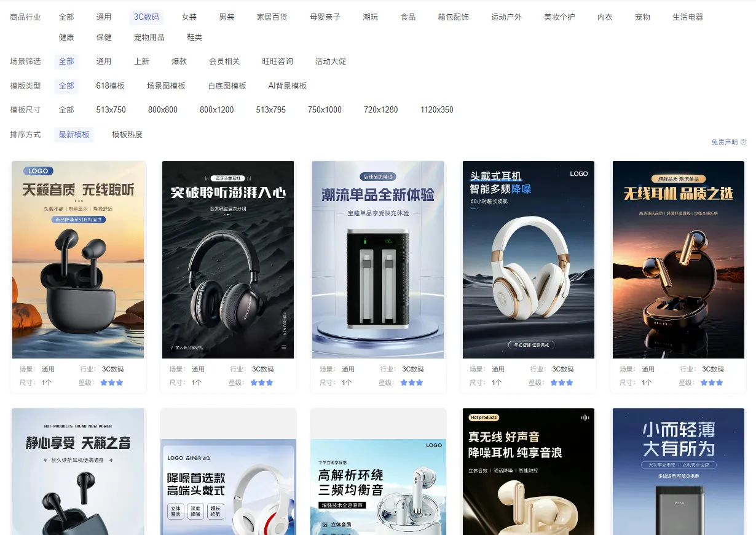756x535 pixels.
Task: Select the 健康 industry
Action: (x=66, y=38)
